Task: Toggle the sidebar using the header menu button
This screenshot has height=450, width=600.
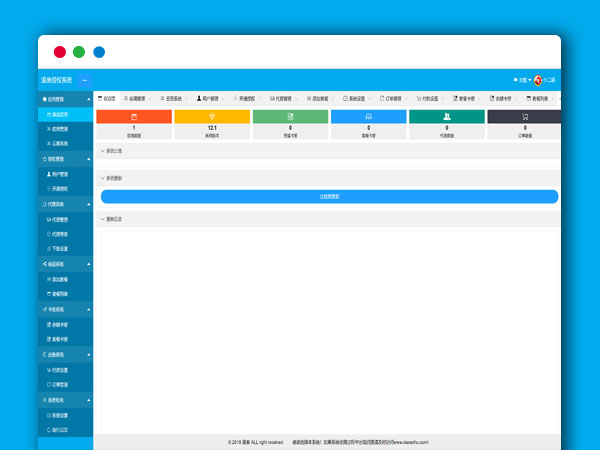Action: (85, 80)
